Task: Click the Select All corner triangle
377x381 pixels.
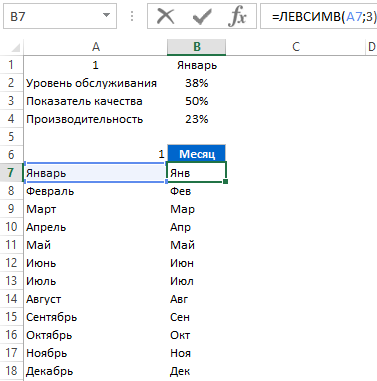Action: 15,48
